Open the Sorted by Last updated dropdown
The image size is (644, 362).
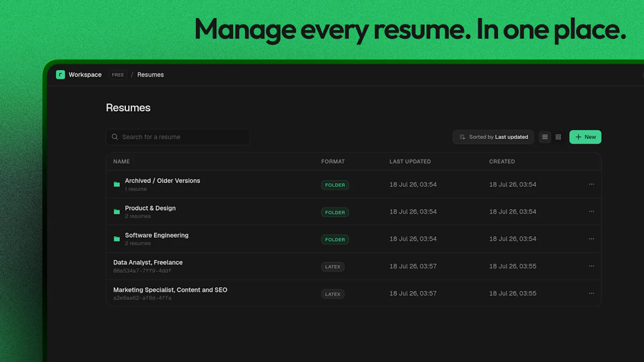[x=493, y=137]
